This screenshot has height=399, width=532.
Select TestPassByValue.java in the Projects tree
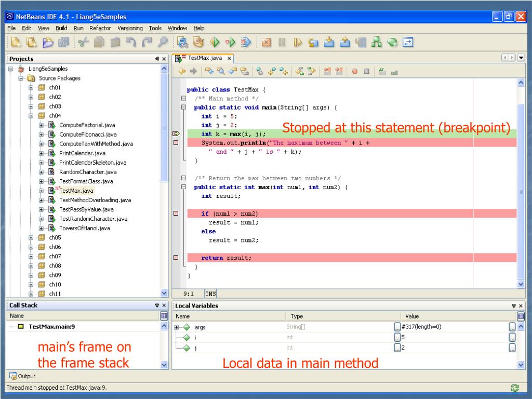pos(86,210)
